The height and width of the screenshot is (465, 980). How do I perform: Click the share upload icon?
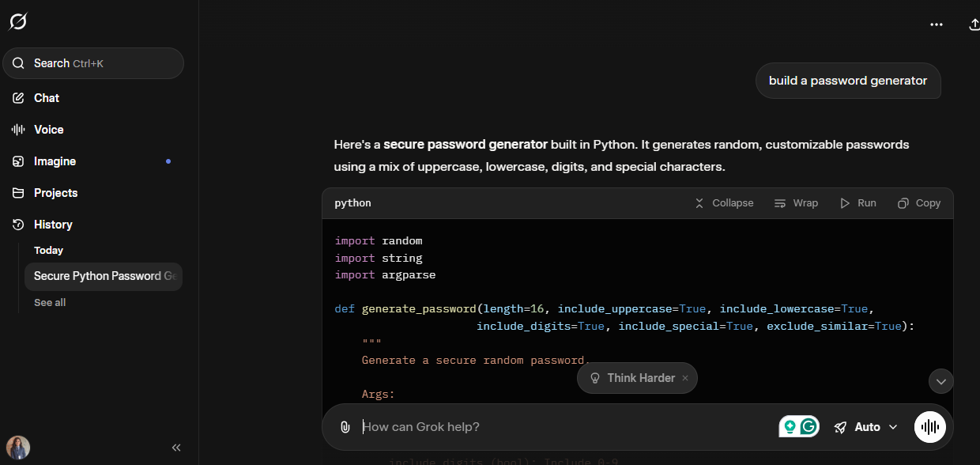point(974,25)
